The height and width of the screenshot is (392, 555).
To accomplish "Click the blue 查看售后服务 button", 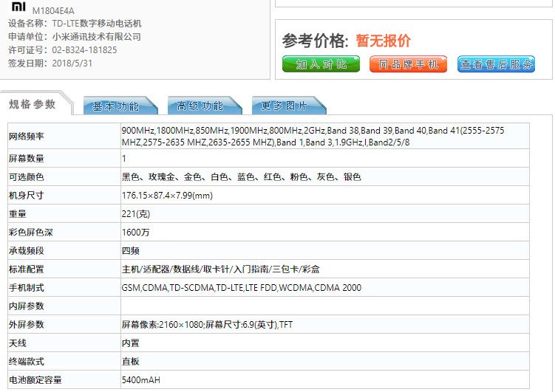I will point(496,64).
